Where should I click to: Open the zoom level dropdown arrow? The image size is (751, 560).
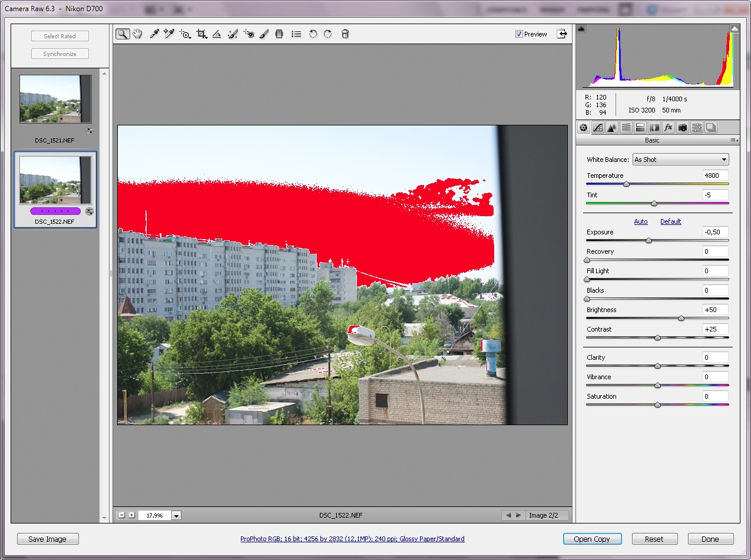[x=177, y=515]
